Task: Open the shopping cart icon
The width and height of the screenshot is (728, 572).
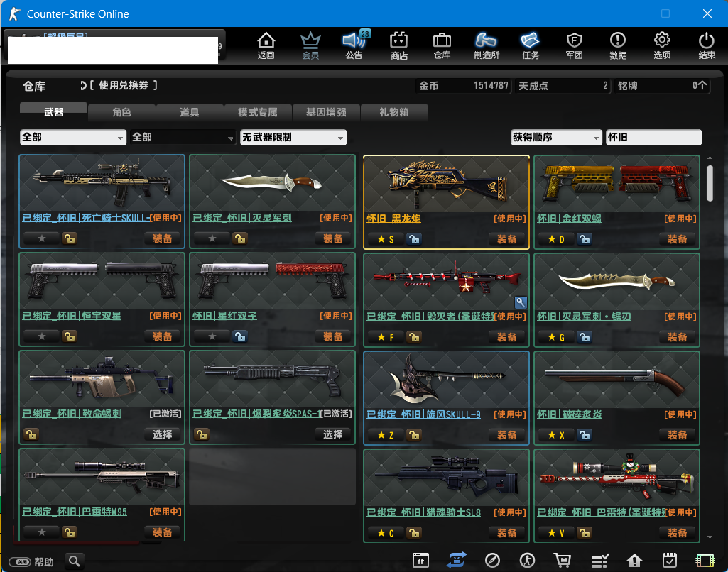Action: pyautogui.click(x=563, y=561)
